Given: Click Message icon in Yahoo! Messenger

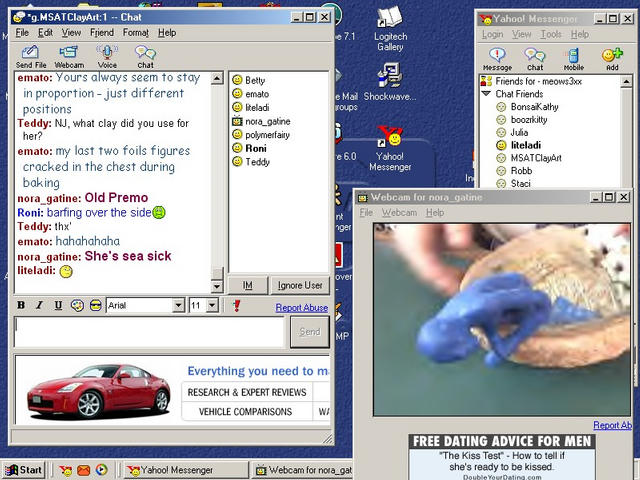Looking at the screenshot, I should [x=497, y=59].
